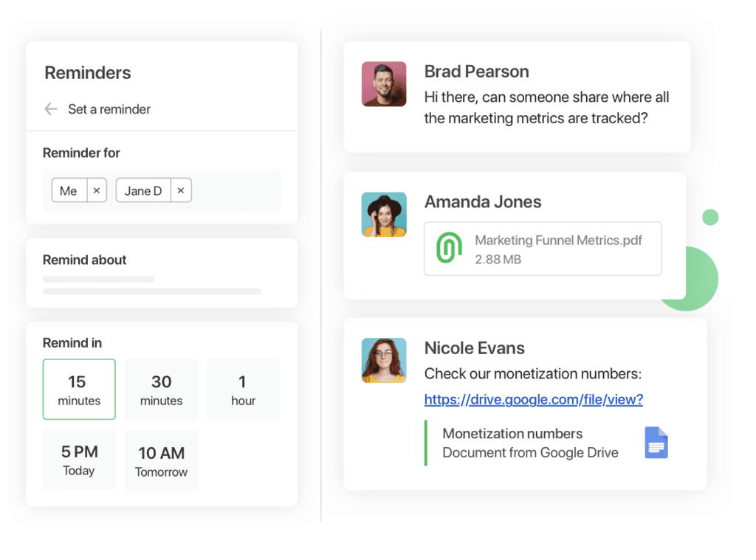Image resolution: width=756 pixels, height=560 pixels.
Task: Select the 5 PM Today reminder option
Action: click(x=79, y=459)
